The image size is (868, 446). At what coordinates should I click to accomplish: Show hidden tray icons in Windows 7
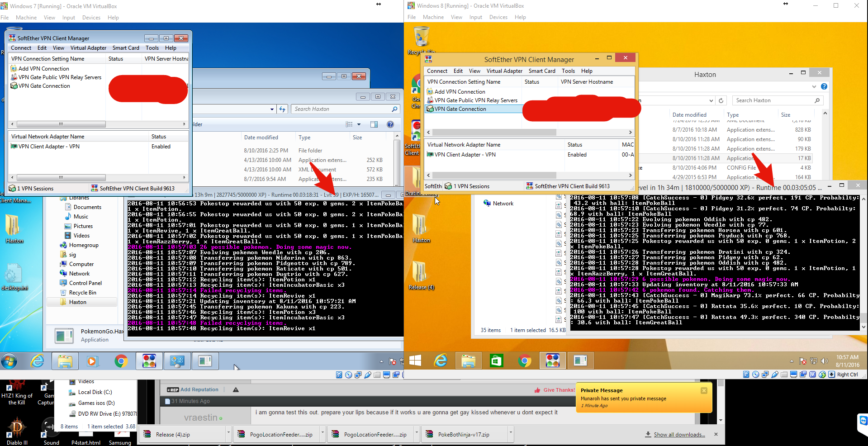click(x=381, y=361)
